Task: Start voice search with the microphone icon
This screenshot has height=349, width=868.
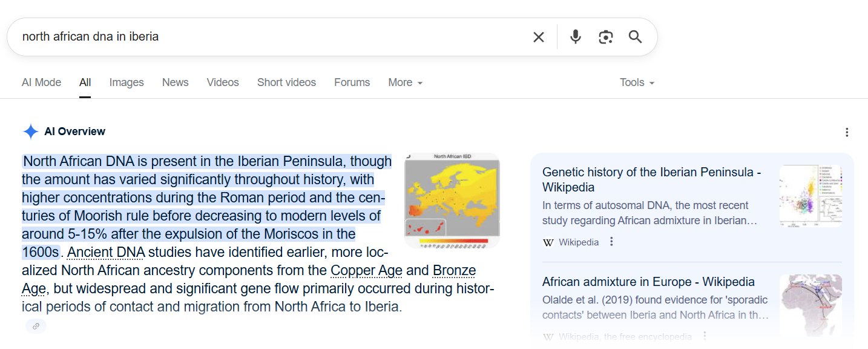Action: click(575, 37)
